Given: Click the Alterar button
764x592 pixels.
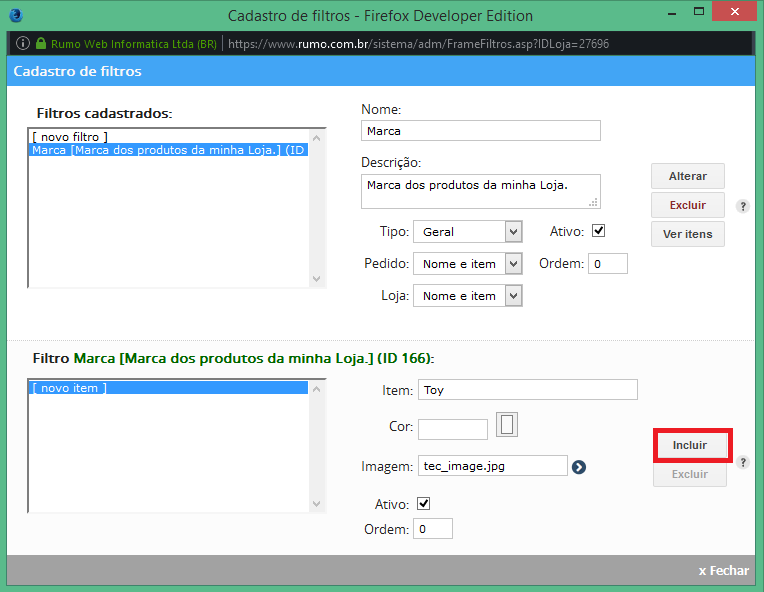Looking at the screenshot, I should pos(688,176).
